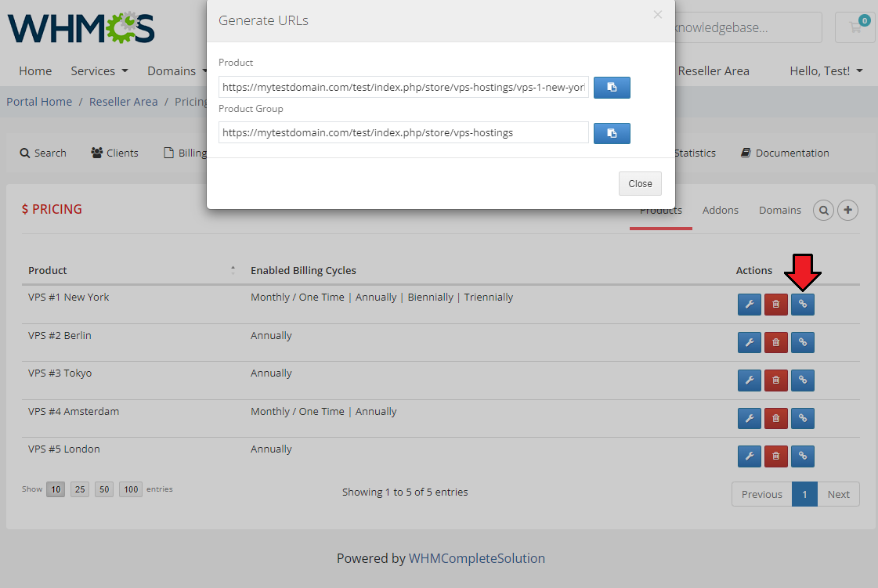Delete VPS #2 Berlin pricing
Viewport: 878px width, 588px height.
coord(776,343)
